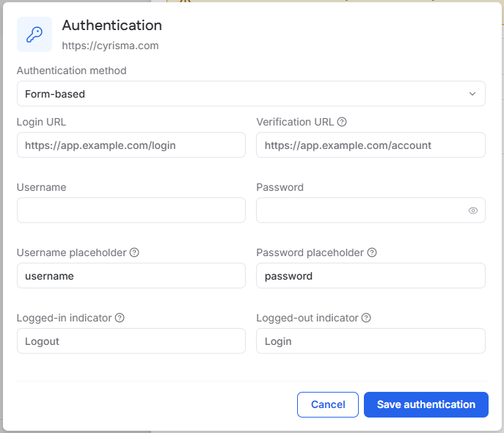Image resolution: width=504 pixels, height=433 pixels.
Task: Click the Cancel button
Action: [328, 404]
